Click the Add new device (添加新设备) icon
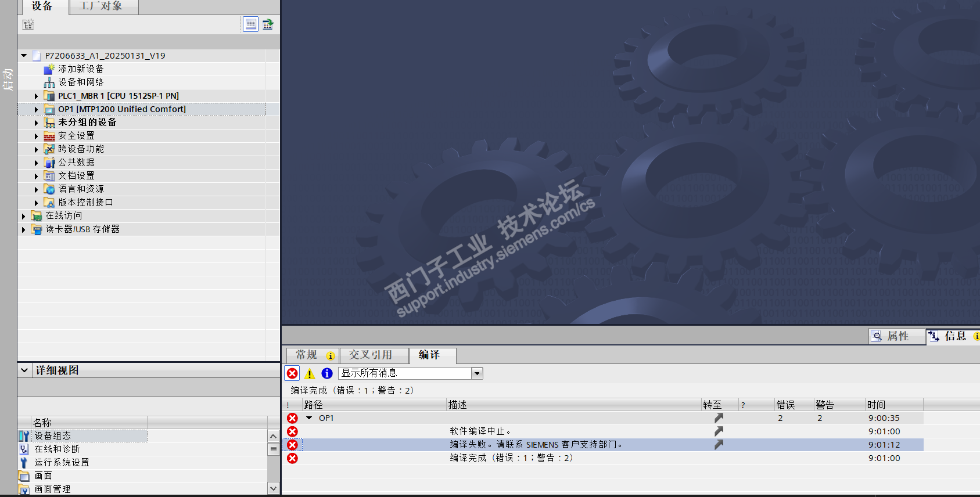980x497 pixels. [49, 69]
